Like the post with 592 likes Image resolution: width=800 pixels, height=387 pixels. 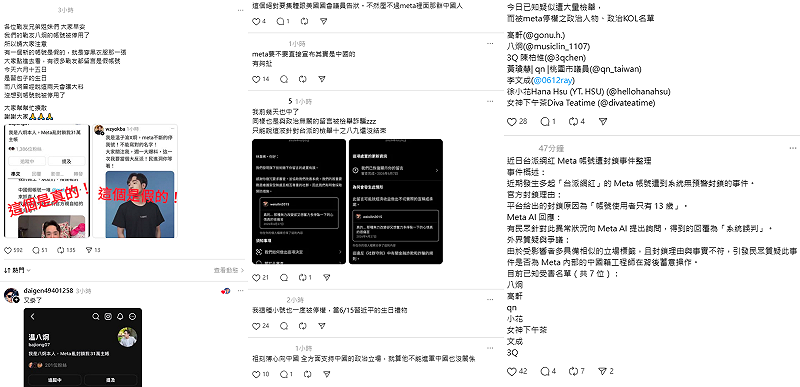pyautogui.click(x=8, y=250)
